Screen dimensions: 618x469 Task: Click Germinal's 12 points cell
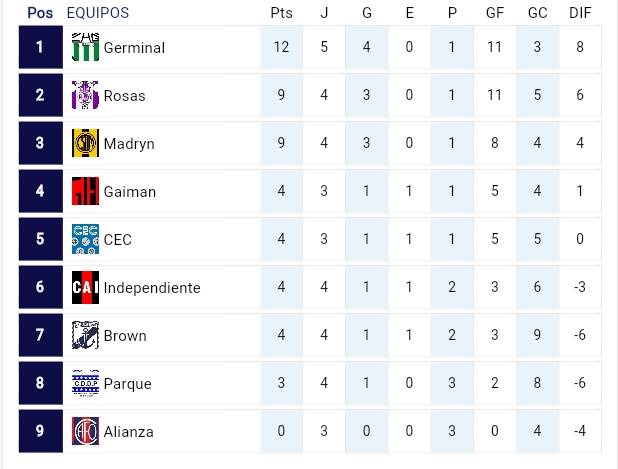point(281,48)
